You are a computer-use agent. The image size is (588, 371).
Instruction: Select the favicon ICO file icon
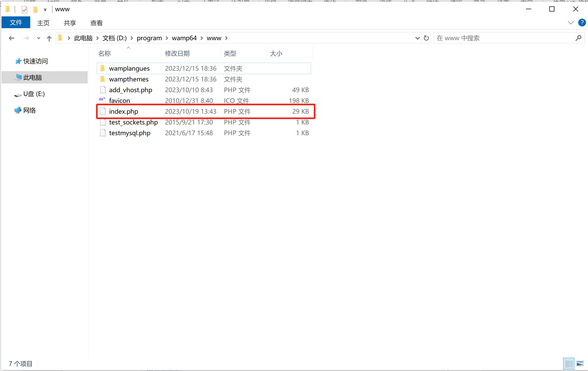(x=103, y=101)
